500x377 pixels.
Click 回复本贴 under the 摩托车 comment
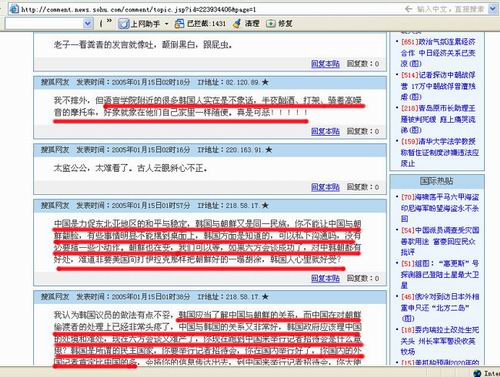[325, 131]
